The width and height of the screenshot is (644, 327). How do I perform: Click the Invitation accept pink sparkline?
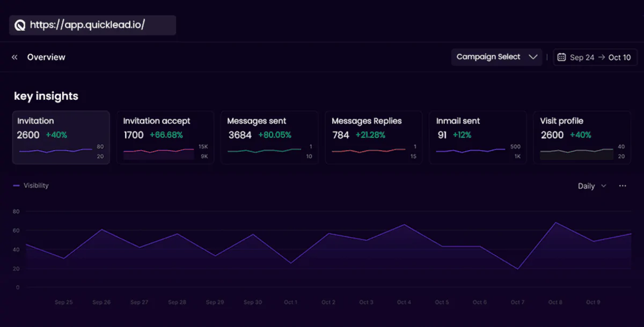pos(159,153)
